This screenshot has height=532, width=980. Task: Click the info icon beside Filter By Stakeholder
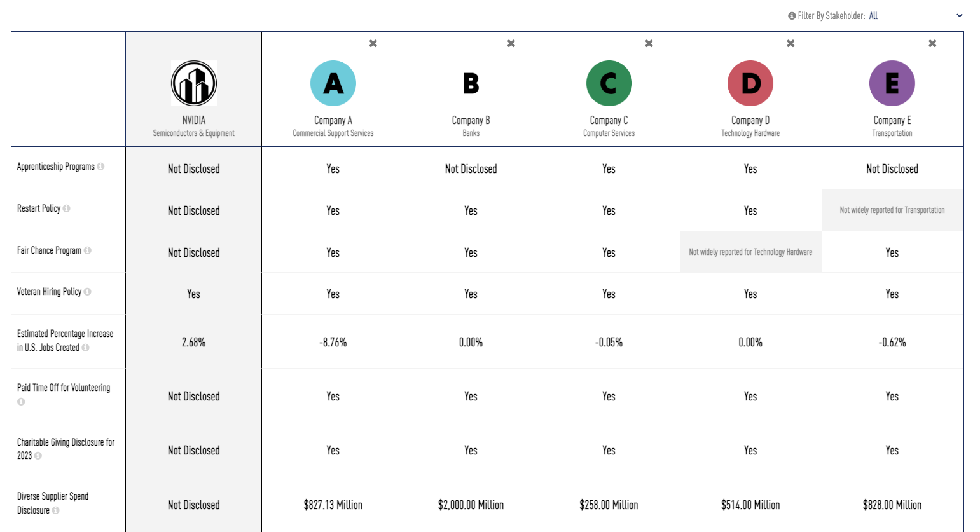coord(792,16)
